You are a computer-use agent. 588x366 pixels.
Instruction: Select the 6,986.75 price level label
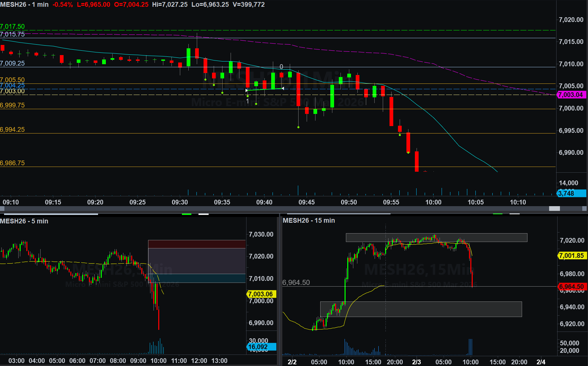click(13, 163)
